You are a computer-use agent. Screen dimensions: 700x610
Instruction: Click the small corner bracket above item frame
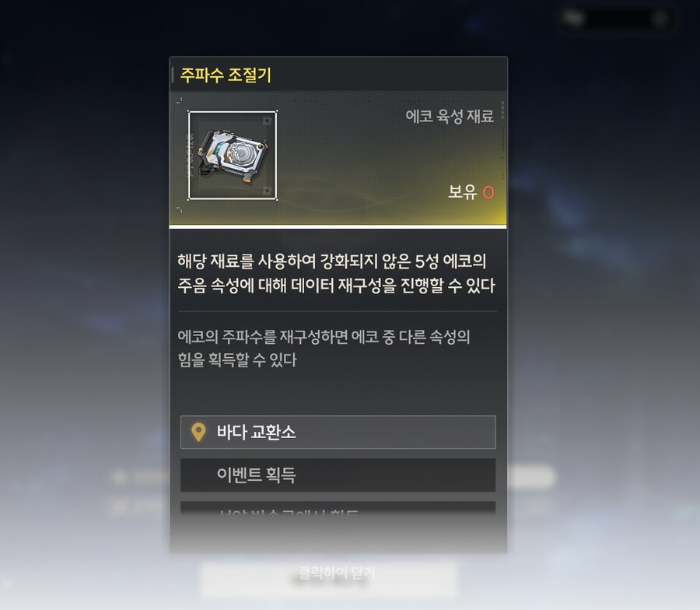(179, 100)
